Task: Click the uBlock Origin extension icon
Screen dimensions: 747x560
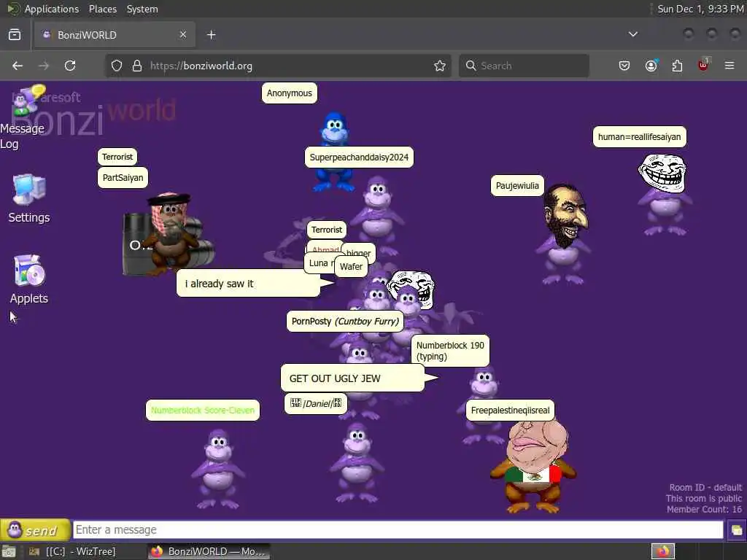Action: [x=703, y=65]
